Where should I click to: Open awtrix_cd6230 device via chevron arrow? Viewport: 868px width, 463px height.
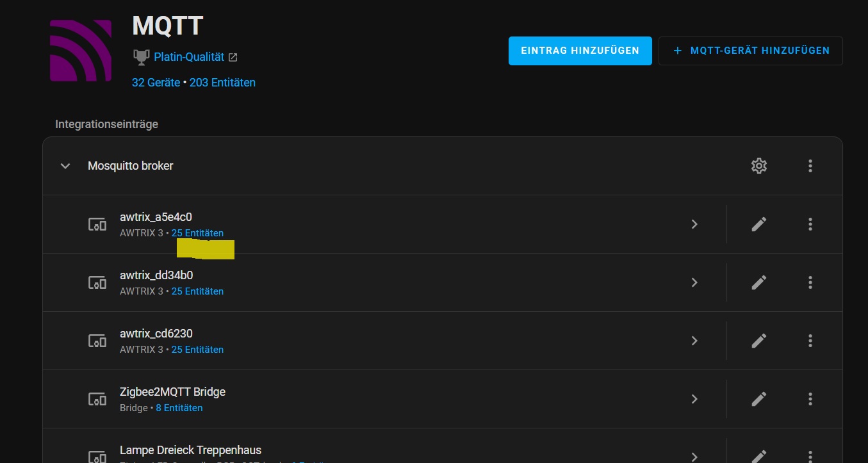pyautogui.click(x=694, y=341)
